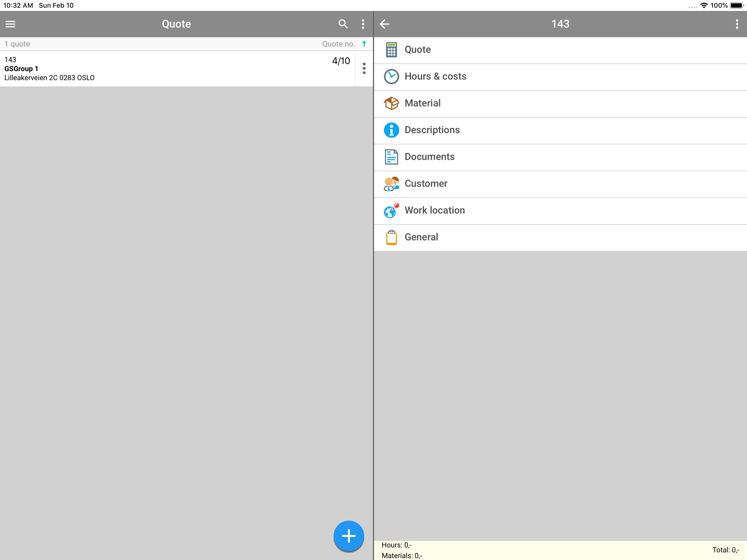Tap the sort direction arrow beside Quote no.
Screen dimensions: 747x560
point(364,44)
